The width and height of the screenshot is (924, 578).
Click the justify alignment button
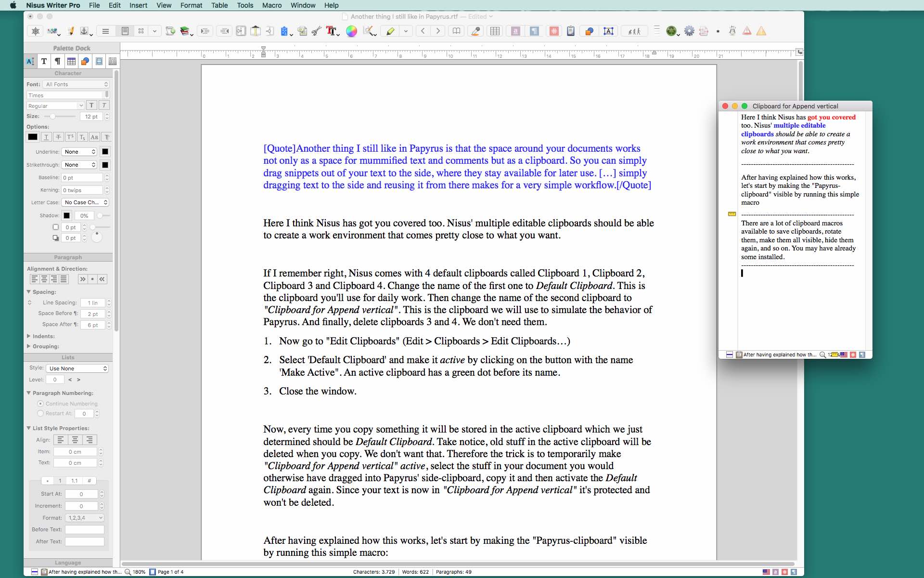[64, 279]
